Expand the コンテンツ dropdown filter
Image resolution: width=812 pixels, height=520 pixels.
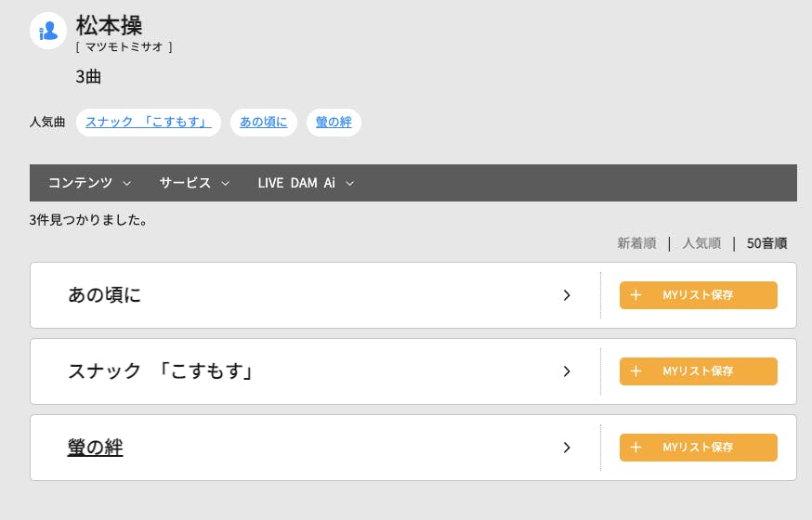pyautogui.click(x=89, y=183)
